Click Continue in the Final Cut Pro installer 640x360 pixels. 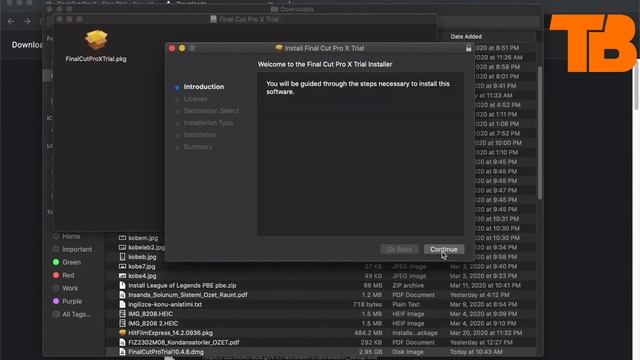click(444, 249)
